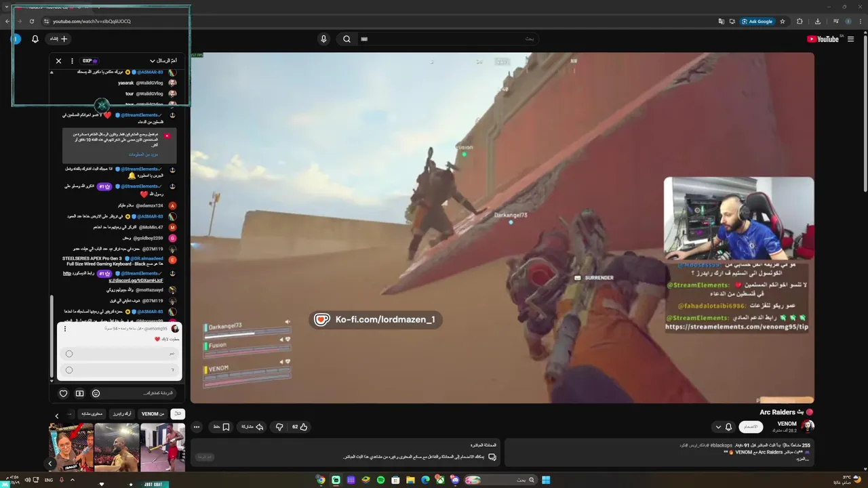Open the sledgehammer boxer video thumbnail
The height and width of the screenshot is (488, 868).
(x=163, y=447)
